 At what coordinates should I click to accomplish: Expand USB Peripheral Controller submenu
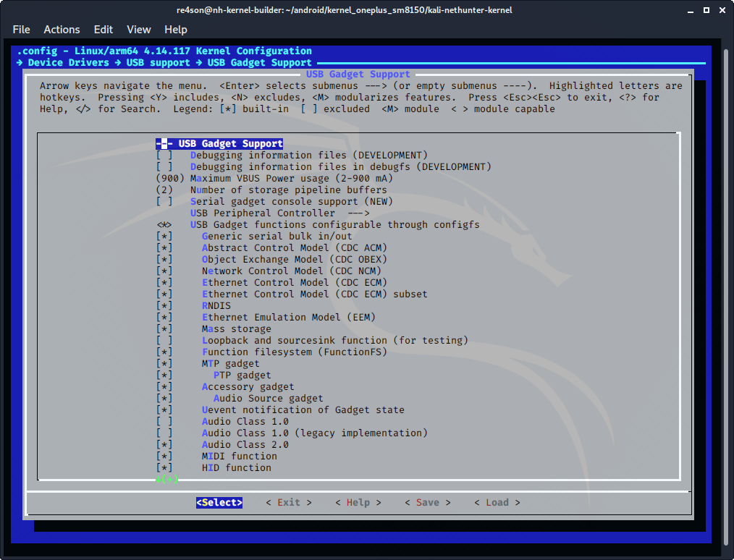coord(279,213)
